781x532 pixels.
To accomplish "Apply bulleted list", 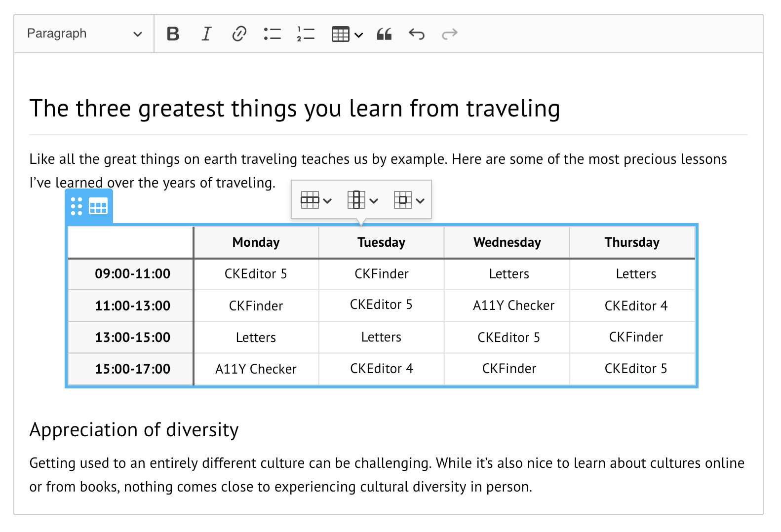I will [272, 34].
